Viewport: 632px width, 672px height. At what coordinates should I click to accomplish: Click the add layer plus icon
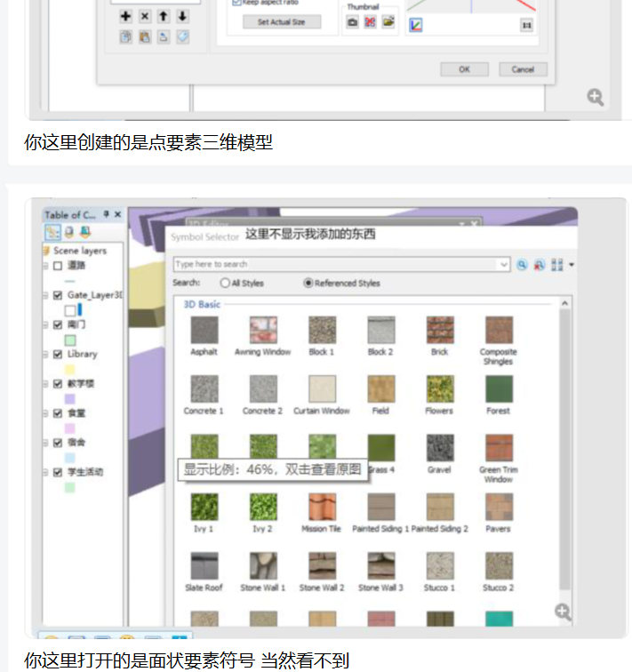click(x=125, y=16)
